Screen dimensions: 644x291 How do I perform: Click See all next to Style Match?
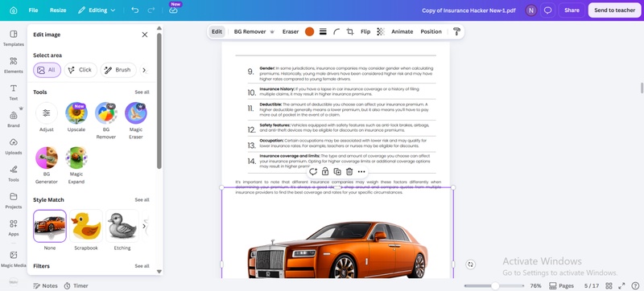142,200
